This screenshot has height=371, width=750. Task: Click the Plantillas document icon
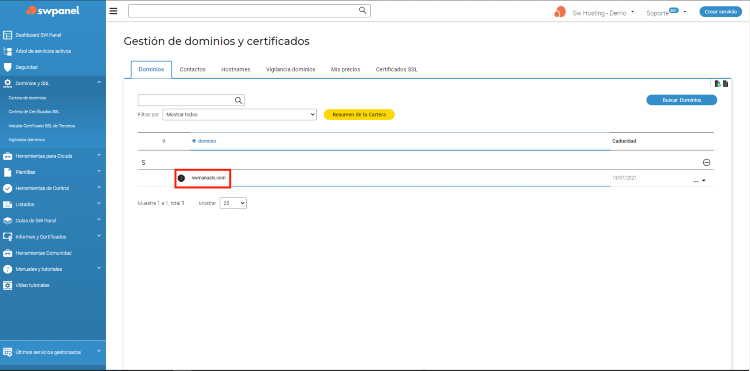(7, 172)
